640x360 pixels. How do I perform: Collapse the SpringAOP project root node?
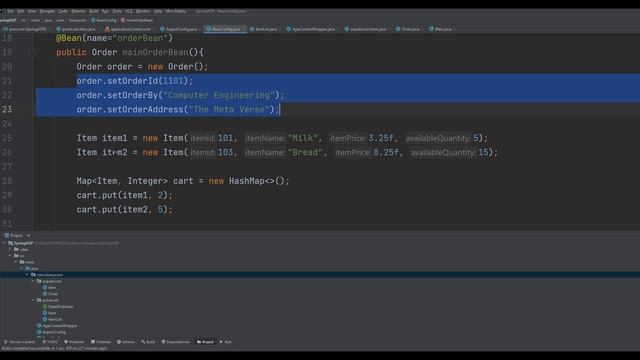point(4,243)
